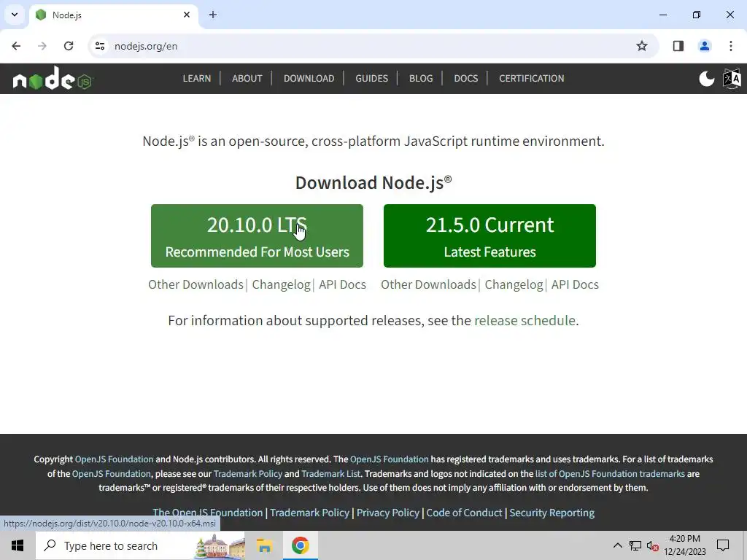This screenshot has width=747, height=560.
Task: Open API Docs under LTS
Action: click(x=343, y=284)
